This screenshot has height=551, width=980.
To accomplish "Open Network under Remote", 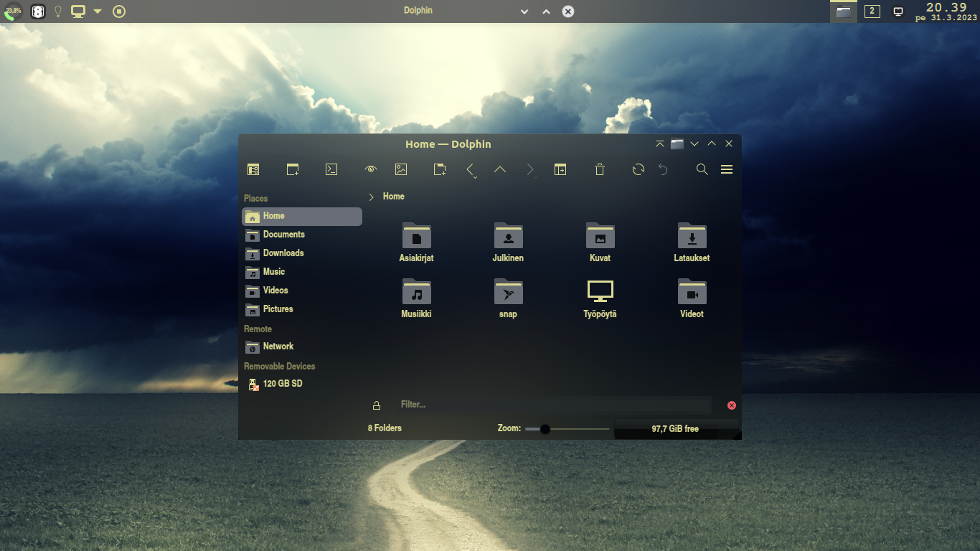I will 302,347.
